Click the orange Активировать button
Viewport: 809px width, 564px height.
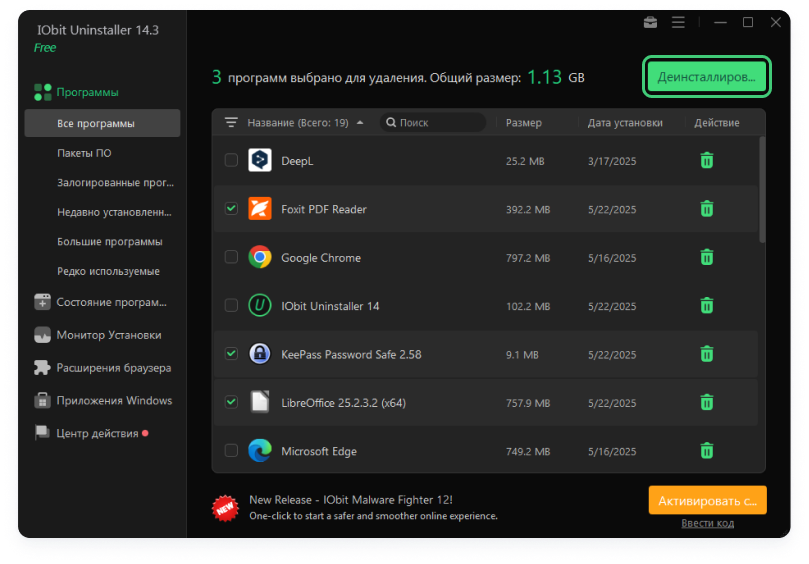(707, 500)
